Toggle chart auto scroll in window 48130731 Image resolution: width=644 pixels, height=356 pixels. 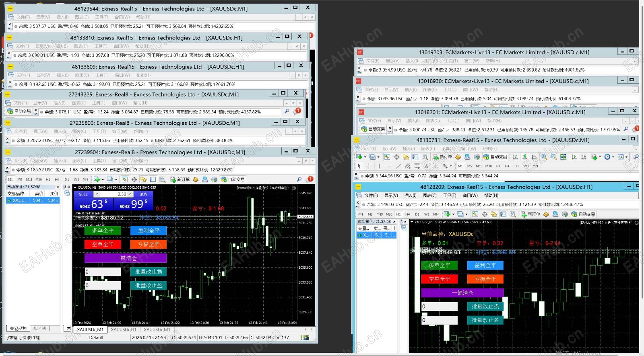click(574, 157)
